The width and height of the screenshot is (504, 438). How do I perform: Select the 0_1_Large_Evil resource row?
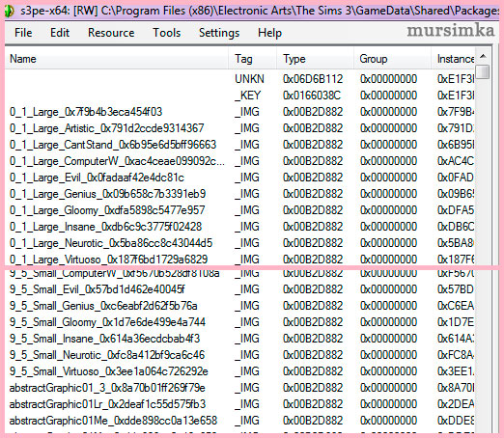click(x=239, y=178)
